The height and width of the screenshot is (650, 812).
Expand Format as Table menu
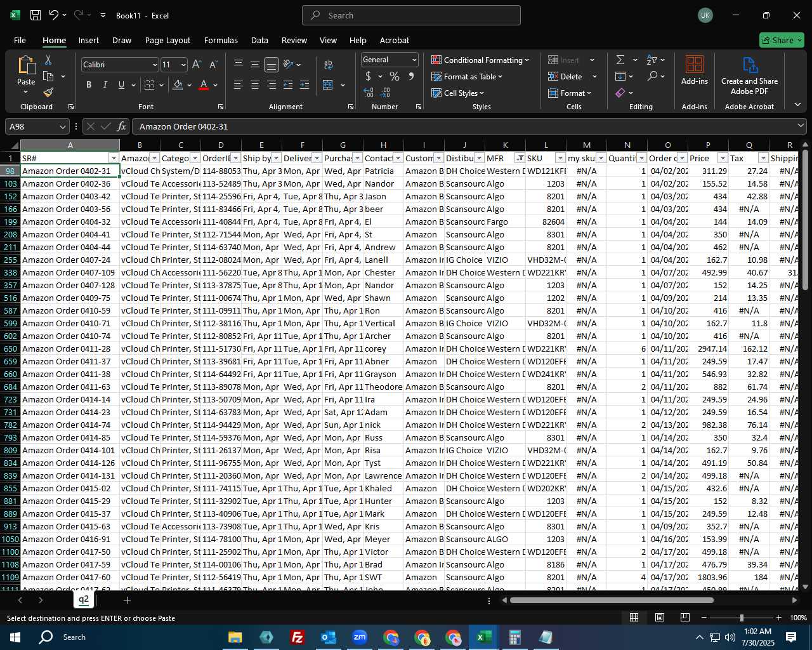(467, 76)
